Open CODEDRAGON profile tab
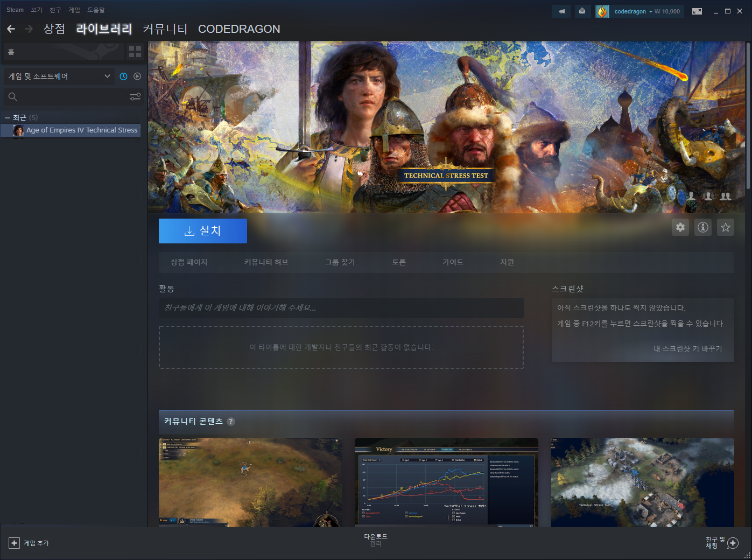 (239, 29)
